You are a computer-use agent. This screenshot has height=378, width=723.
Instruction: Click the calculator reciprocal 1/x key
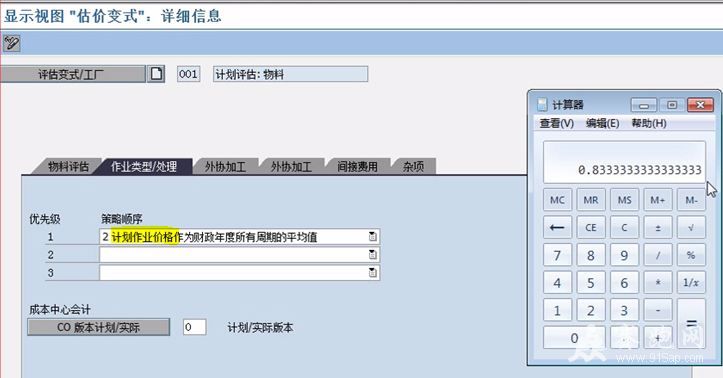pyautogui.click(x=691, y=283)
